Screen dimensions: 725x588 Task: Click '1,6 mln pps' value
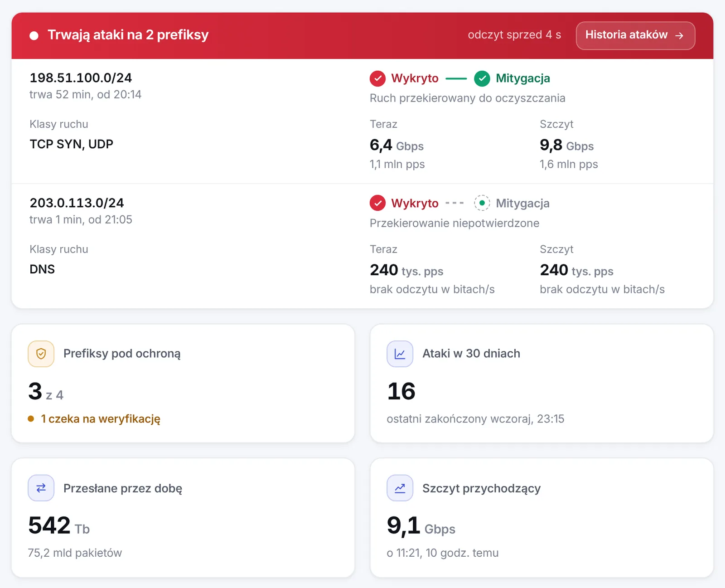coord(569,164)
